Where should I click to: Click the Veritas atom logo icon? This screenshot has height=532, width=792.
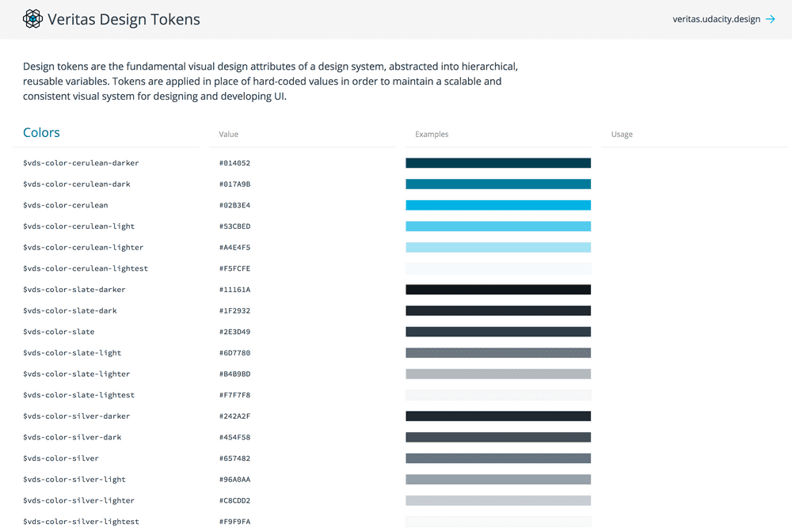[x=32, y=18]
